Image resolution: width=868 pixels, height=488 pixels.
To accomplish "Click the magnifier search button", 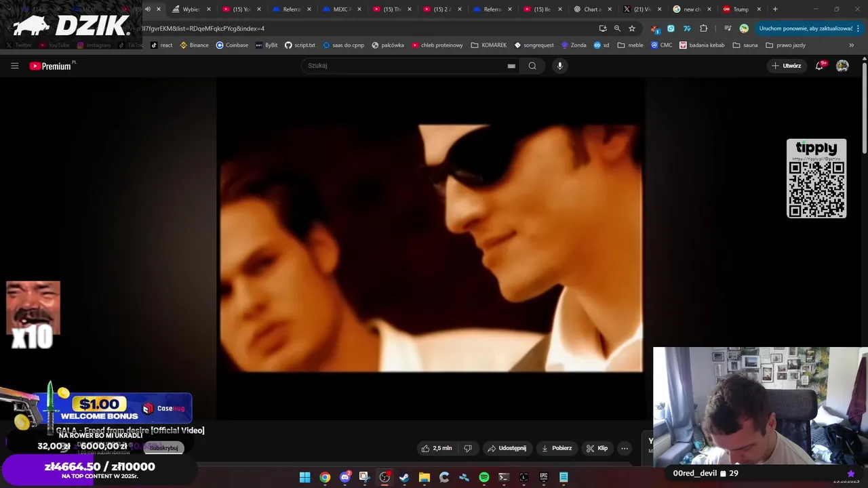I will (532, 66).
